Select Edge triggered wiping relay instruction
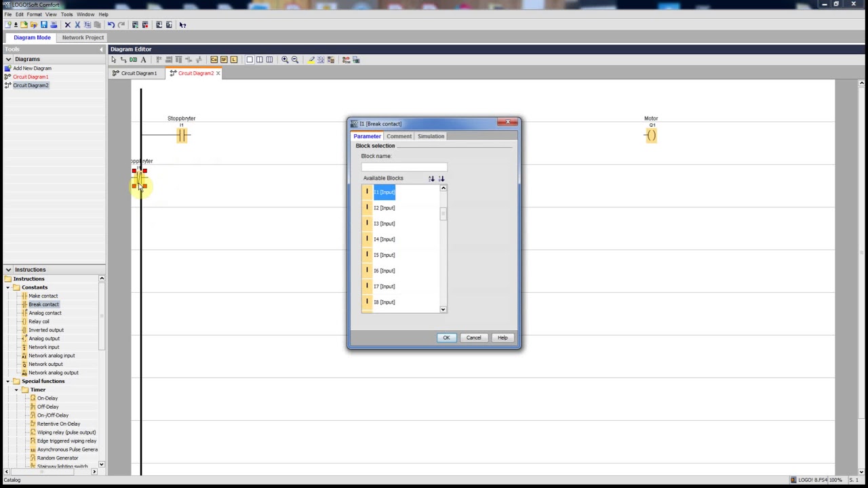868x488 pixels. click(66, 441)
